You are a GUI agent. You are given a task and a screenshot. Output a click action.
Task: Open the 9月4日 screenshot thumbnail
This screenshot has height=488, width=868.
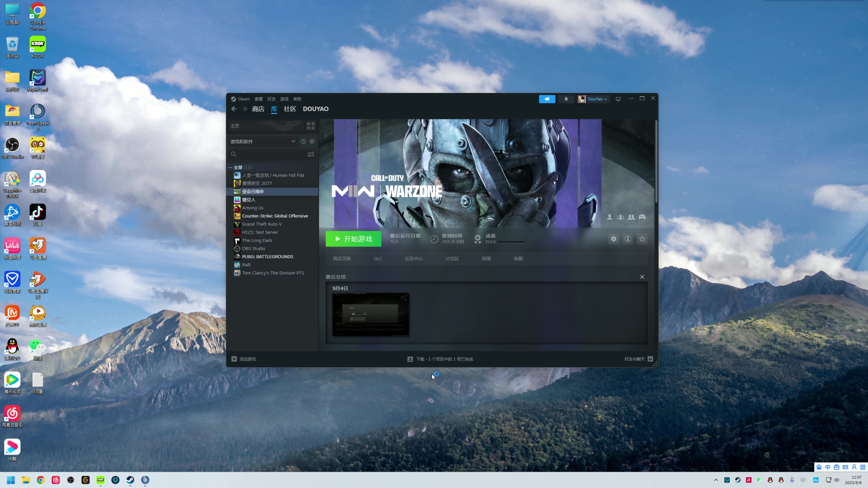pos(371,314)
